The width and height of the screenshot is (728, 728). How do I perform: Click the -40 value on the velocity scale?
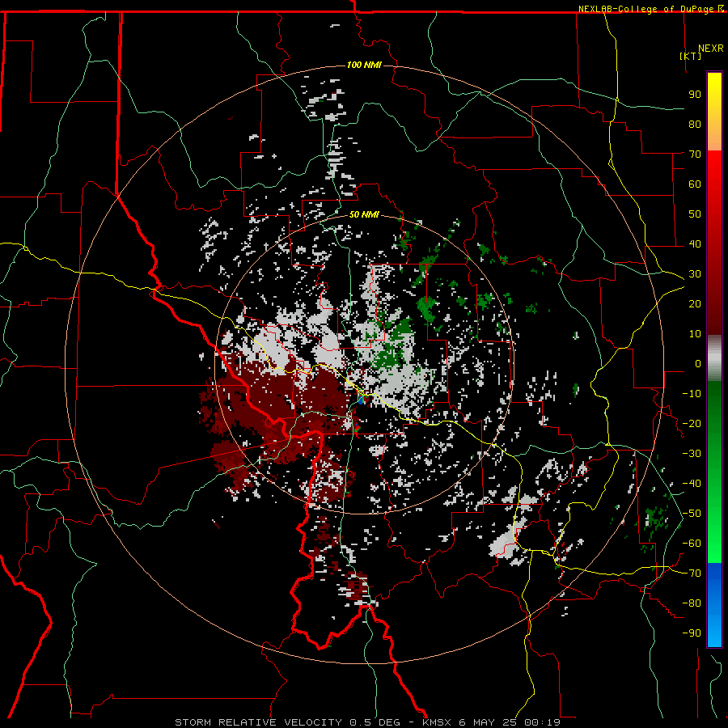pyautogui.click(x=692, y=484)
